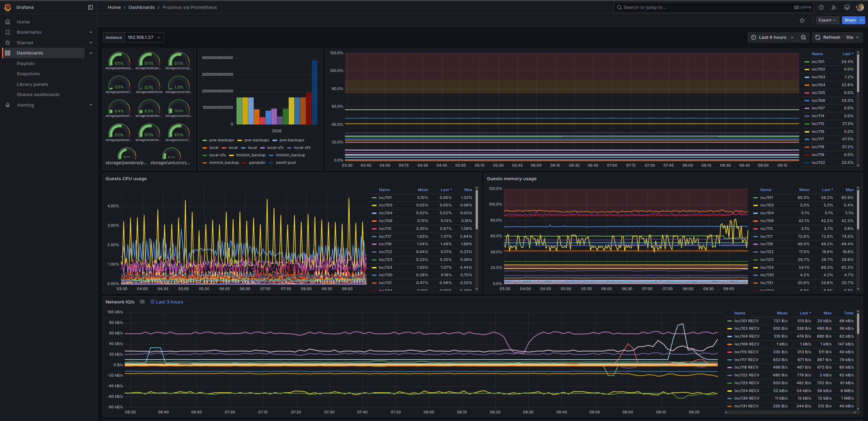Toggle pandolin series in storage legend
Screen dimensions: 868x421
(257, 162)
